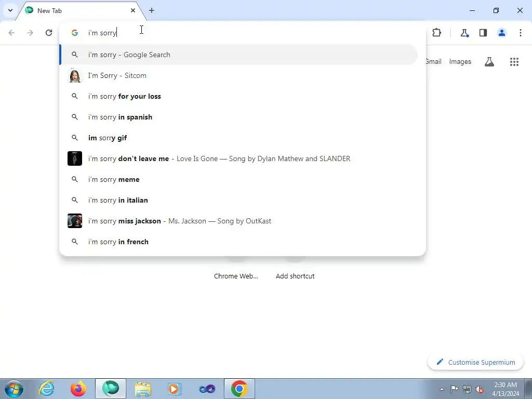Click the muted volume tray icon
This screenshot has width=532, height=399.
480,389
